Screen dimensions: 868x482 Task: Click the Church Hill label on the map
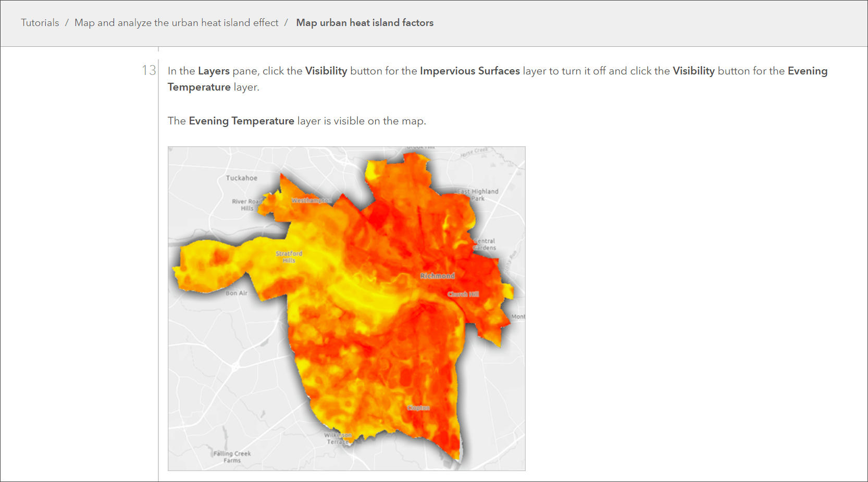(x=463, y=294)
